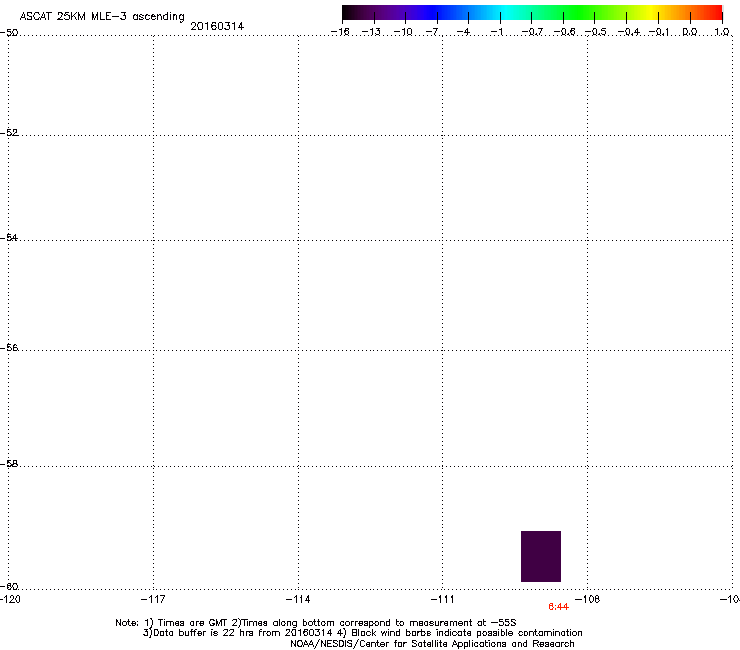Click latitude axis label -54
The width and height of the screenshot is (740, 650).
click(9, 237)
